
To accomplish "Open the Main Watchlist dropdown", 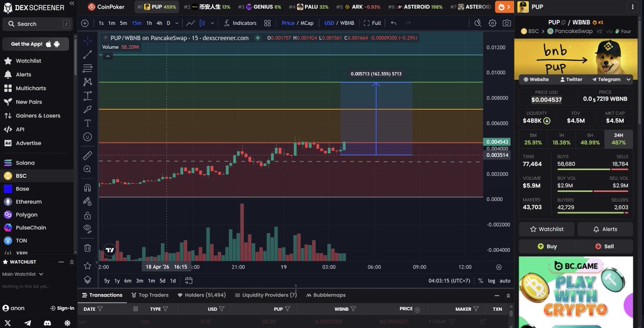I will point(23,274).
